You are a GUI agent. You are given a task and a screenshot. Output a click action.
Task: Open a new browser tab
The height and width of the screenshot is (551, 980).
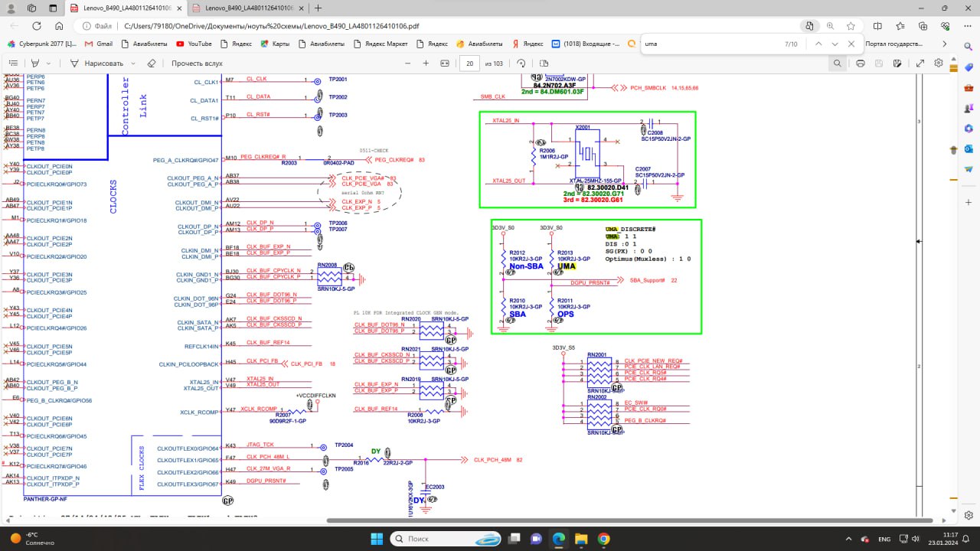(x=318, y=8)
